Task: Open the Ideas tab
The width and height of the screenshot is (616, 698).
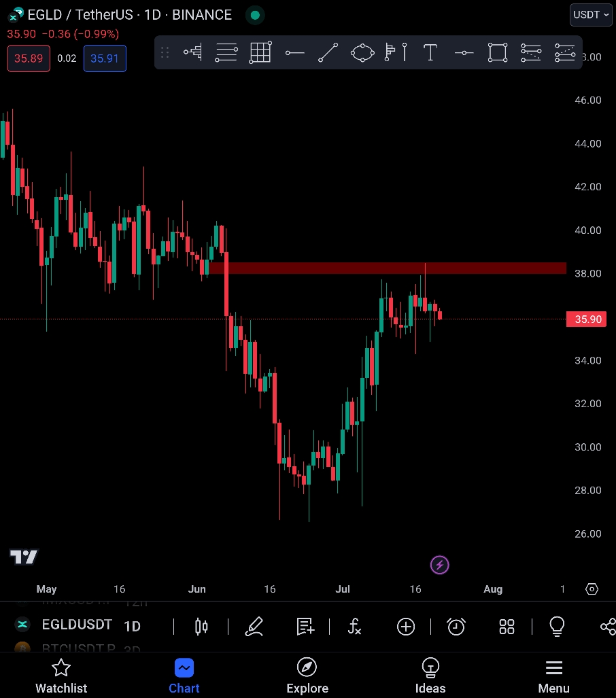Action: [430, 676]
